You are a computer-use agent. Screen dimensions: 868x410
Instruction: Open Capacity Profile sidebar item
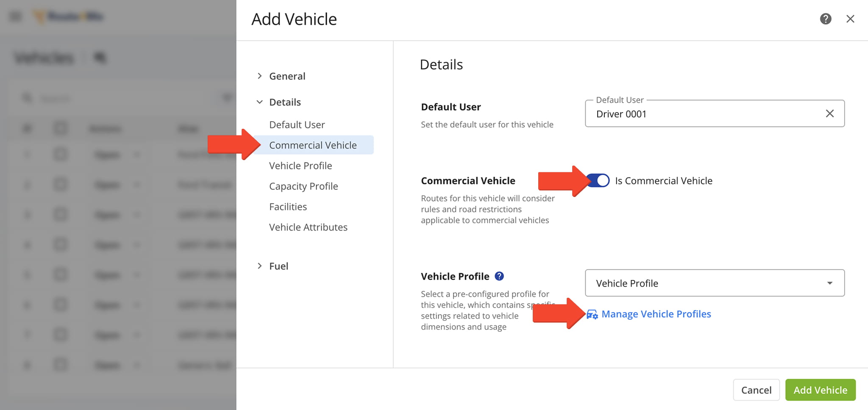[303, 186]
